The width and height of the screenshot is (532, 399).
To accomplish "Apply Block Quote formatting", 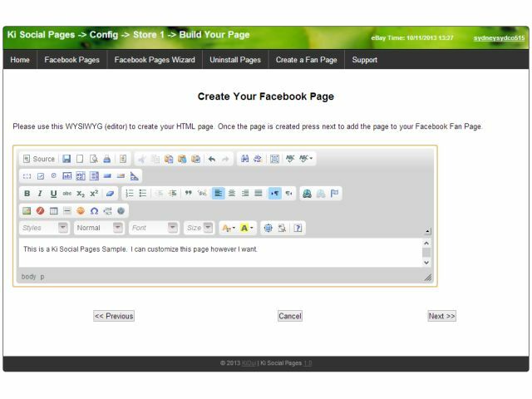I will [x=189, y=194].
